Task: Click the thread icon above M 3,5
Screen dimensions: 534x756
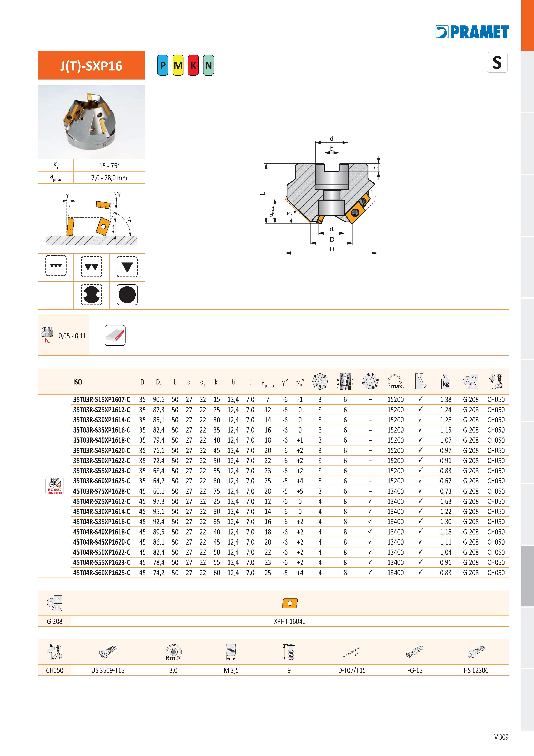Action: 231,652
